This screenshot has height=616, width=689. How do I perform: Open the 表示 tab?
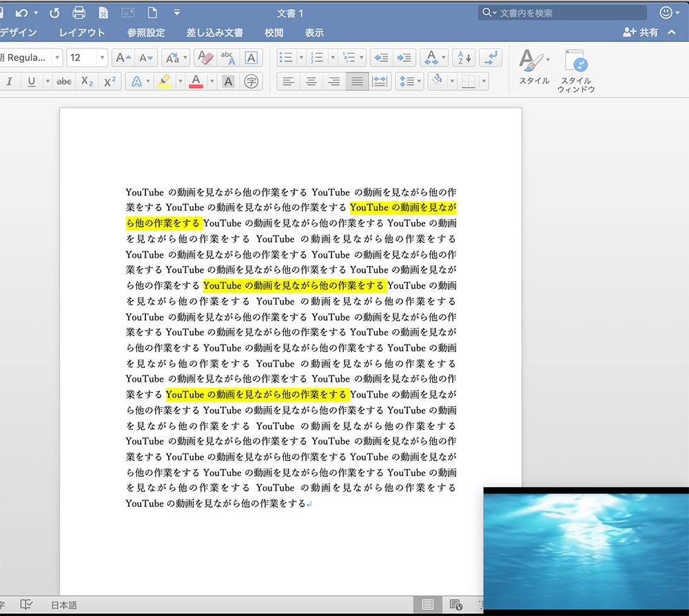pos(314,32)
